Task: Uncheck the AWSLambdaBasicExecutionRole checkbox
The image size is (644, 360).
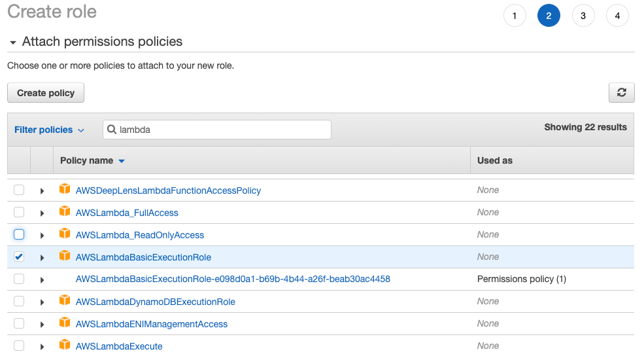Action: (x=19, y=257)
